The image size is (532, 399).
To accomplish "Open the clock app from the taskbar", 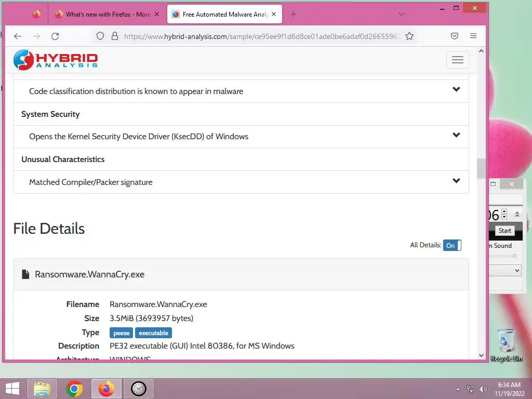I will point(138,389).
